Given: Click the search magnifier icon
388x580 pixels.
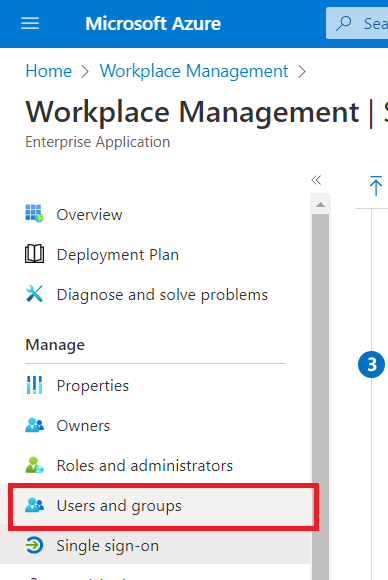Looking at the screenshot, I should point(344,23).
